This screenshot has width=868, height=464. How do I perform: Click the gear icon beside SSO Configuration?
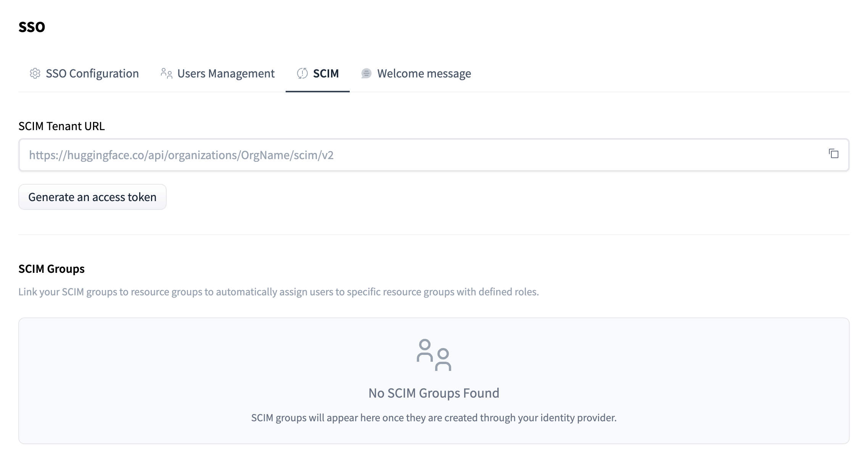coord(35,73)
